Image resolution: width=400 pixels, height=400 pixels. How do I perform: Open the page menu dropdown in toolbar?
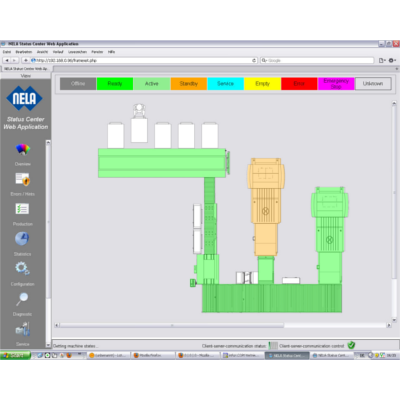tap(382, 60)
